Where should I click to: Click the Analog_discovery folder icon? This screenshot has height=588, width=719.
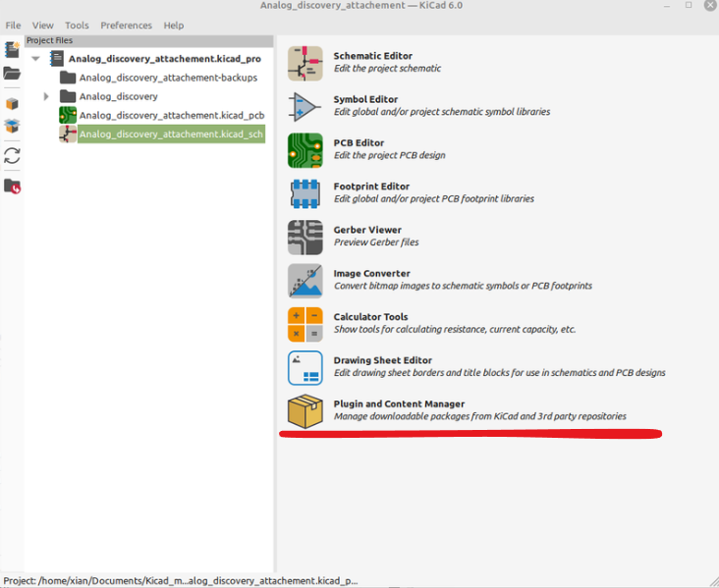pos(68,96)
